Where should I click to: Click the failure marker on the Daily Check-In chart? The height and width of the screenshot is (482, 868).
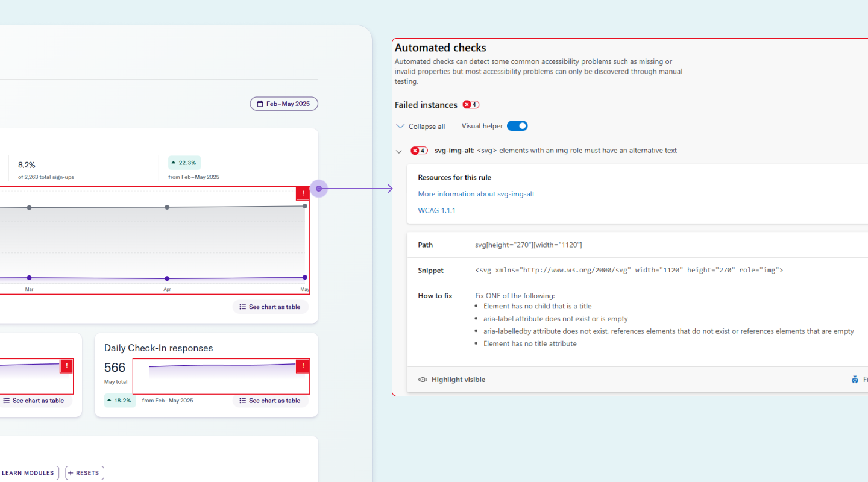pyautogui.click(x=302, y=366)
